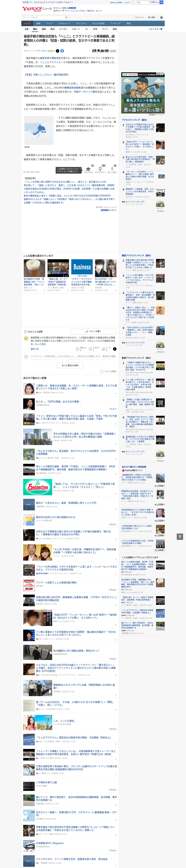This screenshot has width=186, height=868.
Task: Select the ランキング navigation tab
Action: pyautogui.click(x=115, y=24)
